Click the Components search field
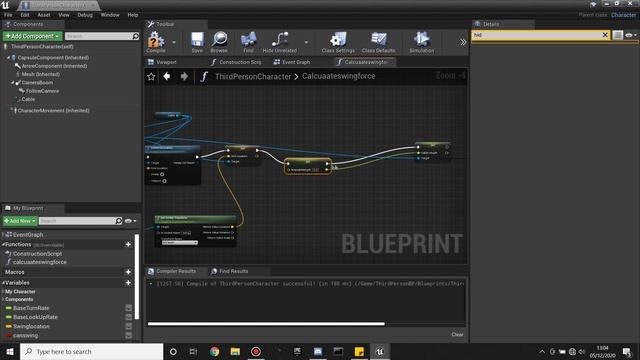Viewport: 640px width, 360px height. pos(102,36)
